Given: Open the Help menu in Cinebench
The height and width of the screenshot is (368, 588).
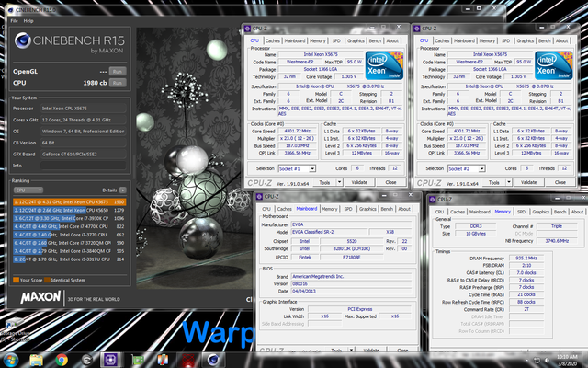Looking at the screenshot, I should point(28,21).
